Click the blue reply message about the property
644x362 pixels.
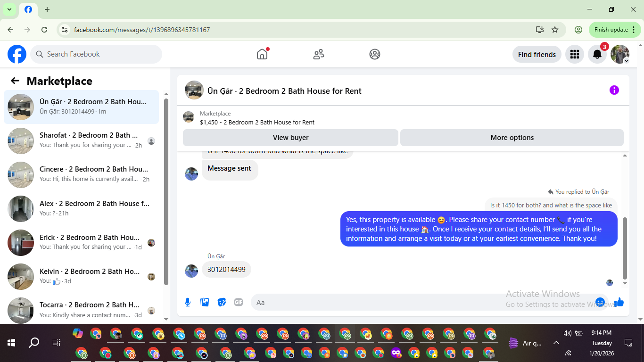[479, 229]
